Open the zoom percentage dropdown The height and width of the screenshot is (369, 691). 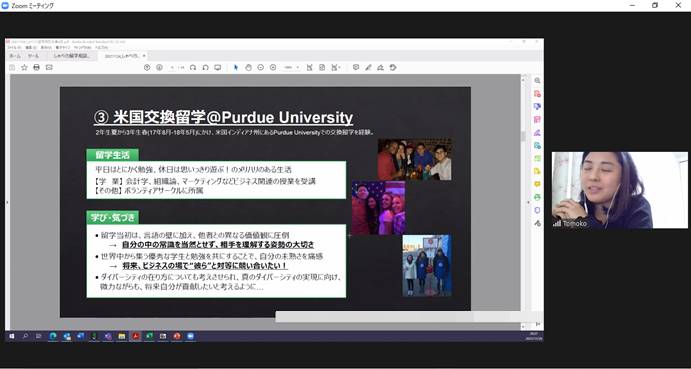click(292, 67)
